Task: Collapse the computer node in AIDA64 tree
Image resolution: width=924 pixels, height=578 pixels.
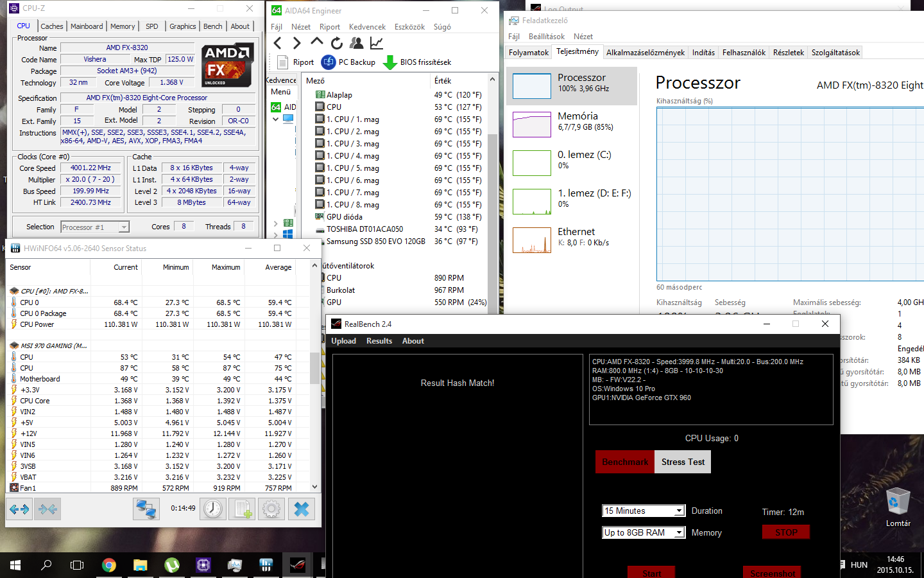Action: (276, 119)
